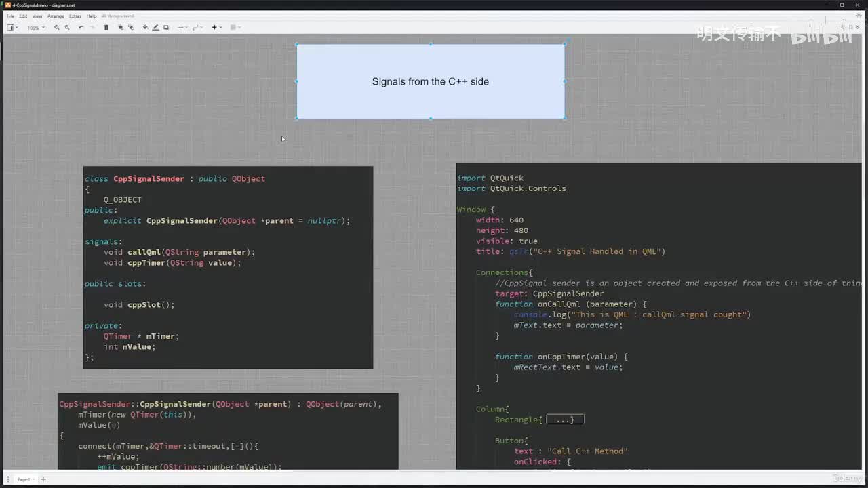The width and height of the screenshot is (868, 488).
Task: Select the CppSignalSender class code block
Action: pos(228,267)
